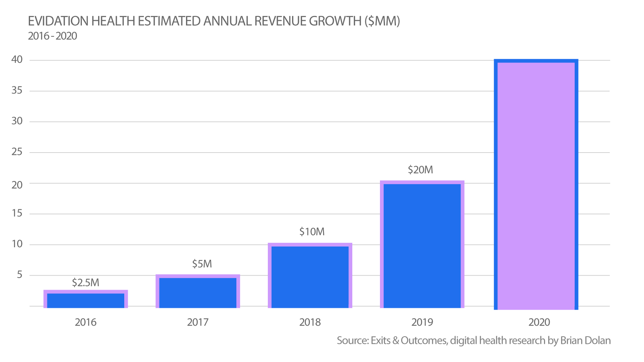Select the 2020 x-axis year label
Viewport: 644px width, 362px height.
(539, 322)
